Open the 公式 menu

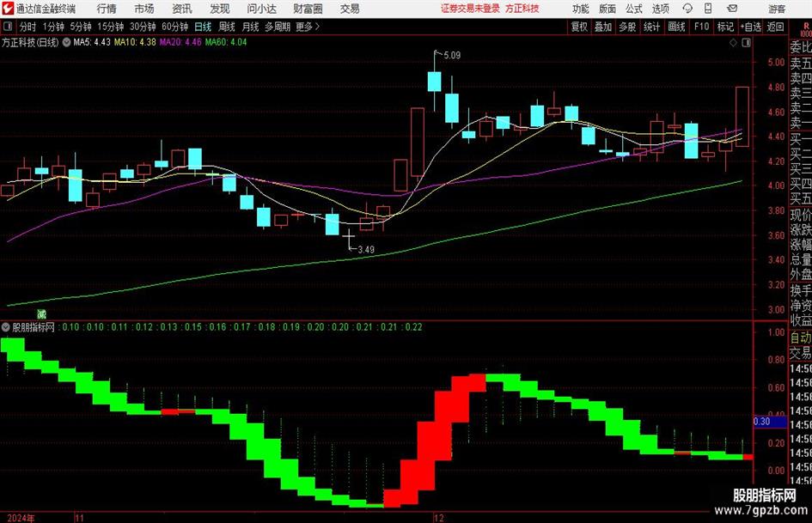point(634,9)
